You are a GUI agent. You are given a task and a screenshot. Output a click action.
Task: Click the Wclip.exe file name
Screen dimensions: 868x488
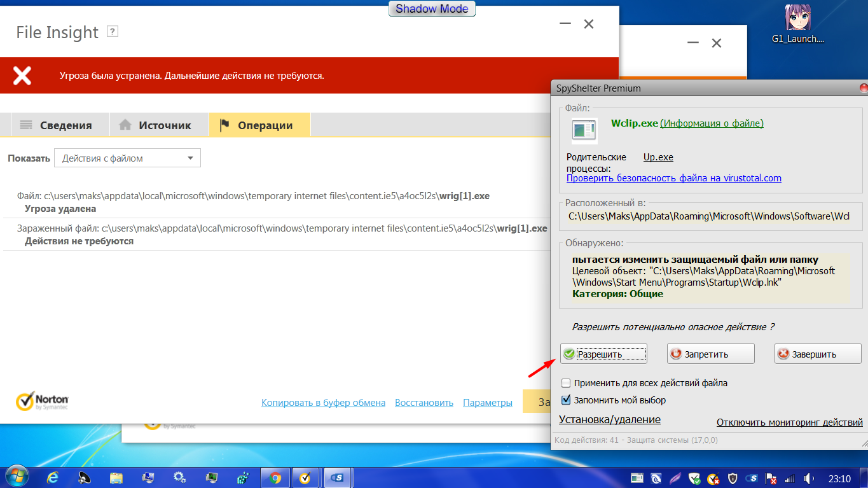634,123
